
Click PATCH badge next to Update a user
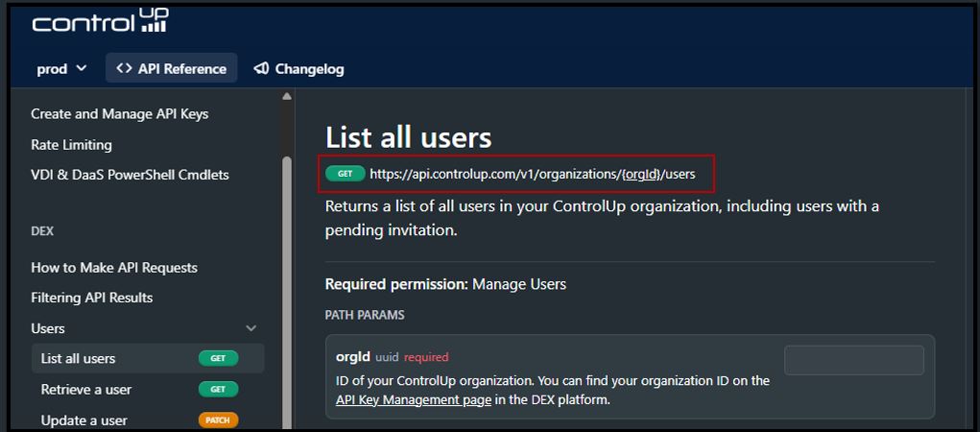pos(218,420)
